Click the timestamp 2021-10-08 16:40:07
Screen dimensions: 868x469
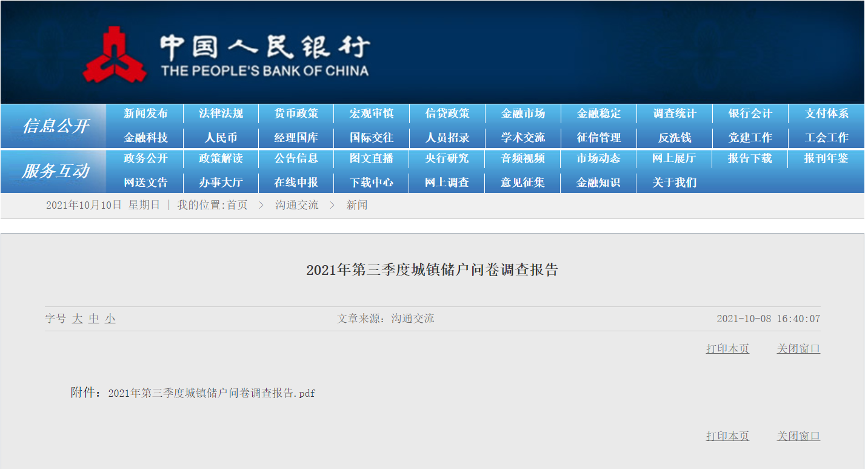[769, 319]
